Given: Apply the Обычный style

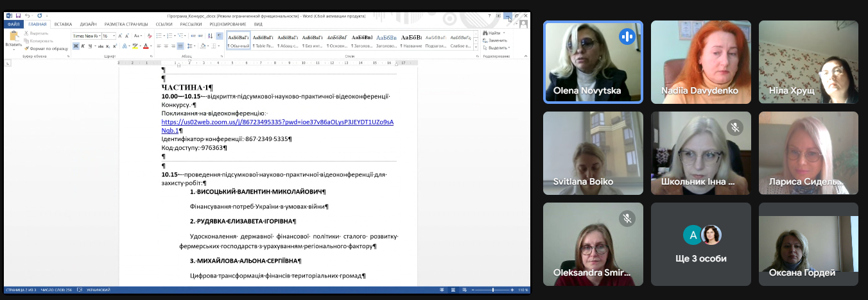Looking at the screenshot, I should [238, 41].
